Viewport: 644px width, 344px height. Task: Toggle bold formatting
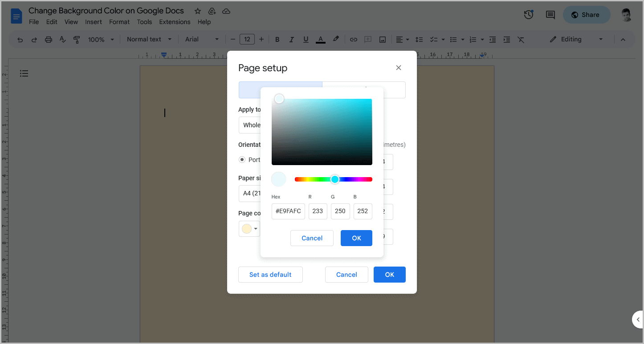tap(277, 40)
